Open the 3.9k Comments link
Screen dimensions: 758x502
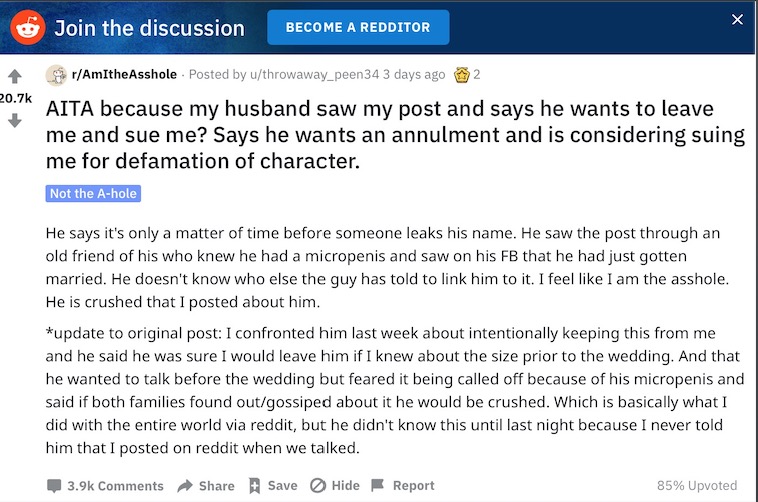[x=115, y=486]
